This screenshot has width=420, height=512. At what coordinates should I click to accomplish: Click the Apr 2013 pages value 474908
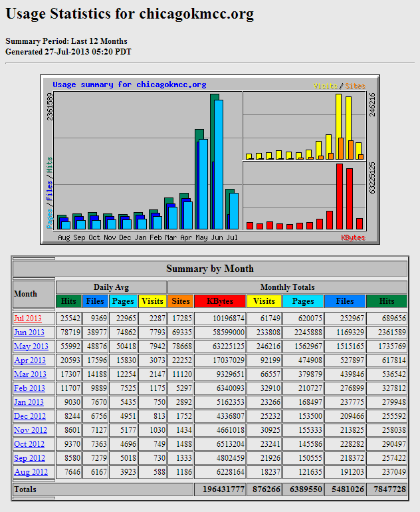pyautogui.click(x=310, y=360)
